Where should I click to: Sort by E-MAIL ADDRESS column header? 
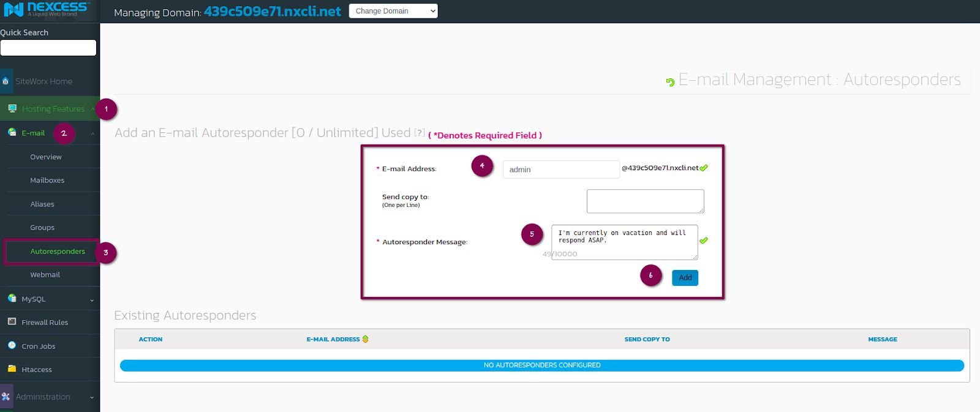pos(333,339)
